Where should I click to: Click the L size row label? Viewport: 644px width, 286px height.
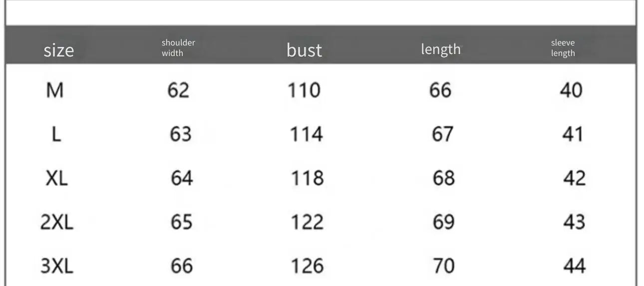point(56,134)
